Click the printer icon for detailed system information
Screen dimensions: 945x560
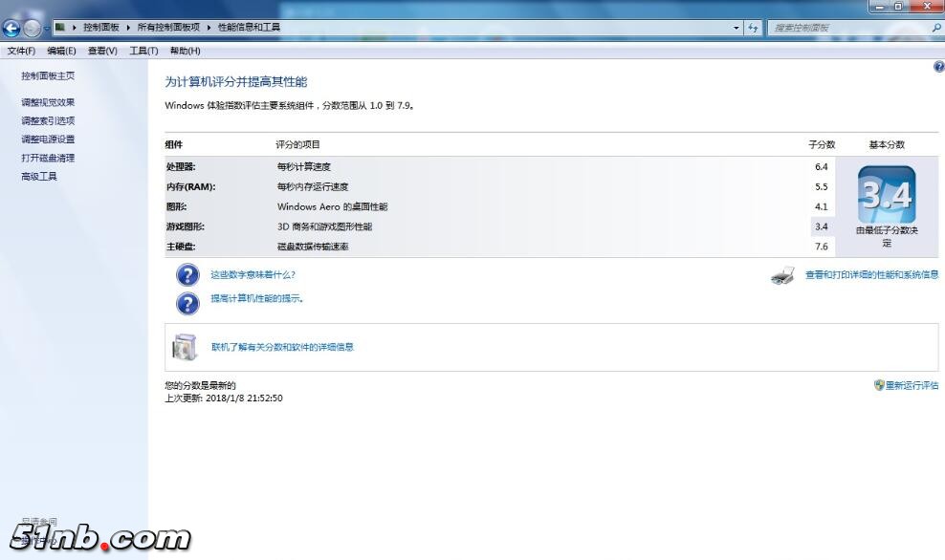click(x=782, y=276)
